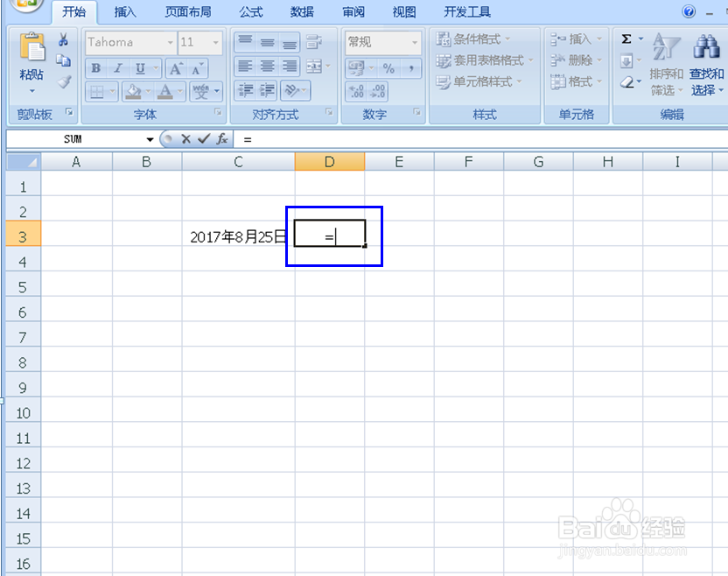Screen dimensions: 728x576
Task: Switch to the 开始 ribbon tab
Action: (x=74, y=12)
